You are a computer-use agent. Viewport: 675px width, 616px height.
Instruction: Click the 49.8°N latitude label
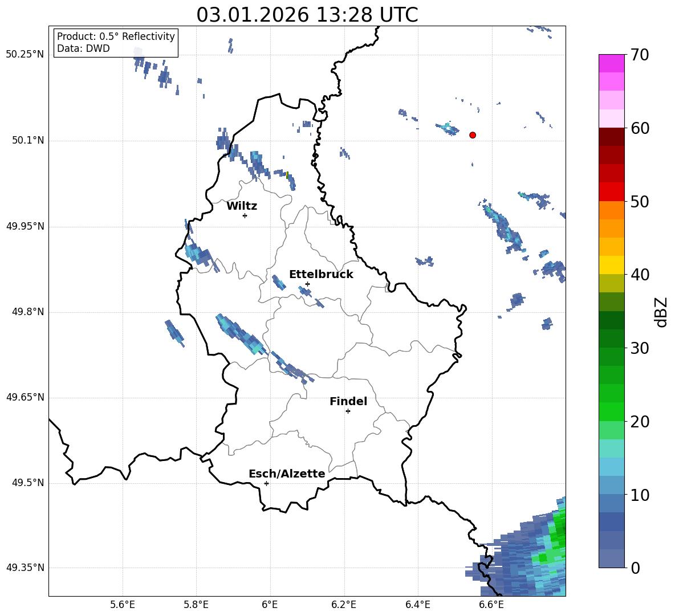click(28, 312)
